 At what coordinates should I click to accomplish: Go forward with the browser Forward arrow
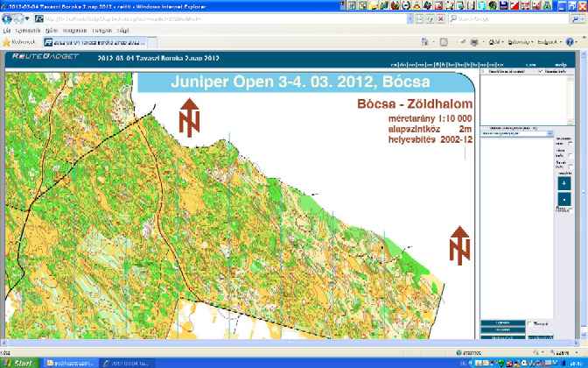point(18,18)
